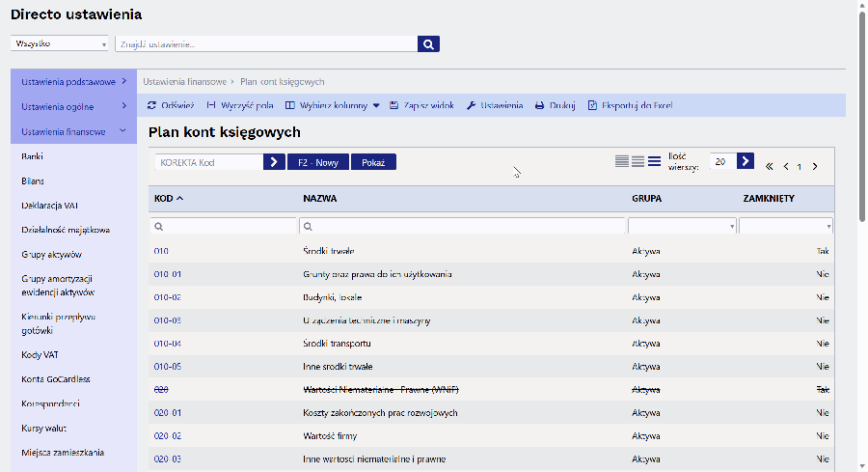
Task: Go to next page chevron
Action: pos(815,166)
